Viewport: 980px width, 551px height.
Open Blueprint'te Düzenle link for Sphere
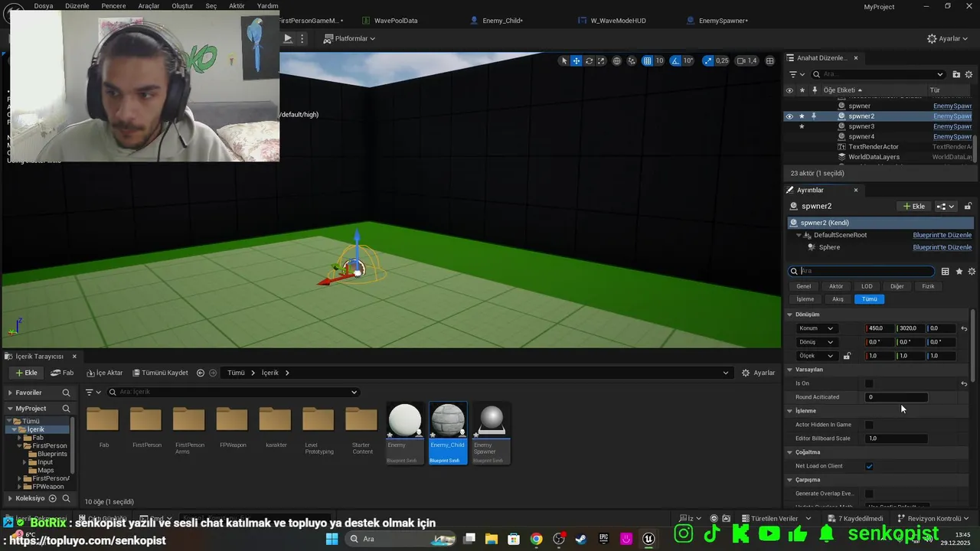tap(942, 247)
